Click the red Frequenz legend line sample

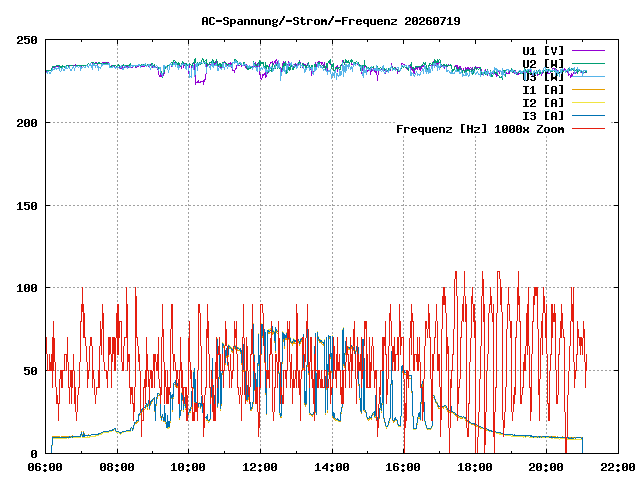point(588,129)
